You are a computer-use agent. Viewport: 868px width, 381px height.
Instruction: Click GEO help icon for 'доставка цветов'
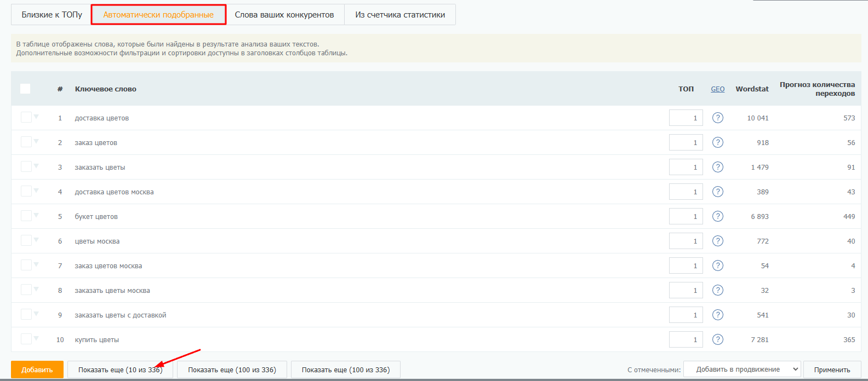pyautogui.click(x=717, y=118)
